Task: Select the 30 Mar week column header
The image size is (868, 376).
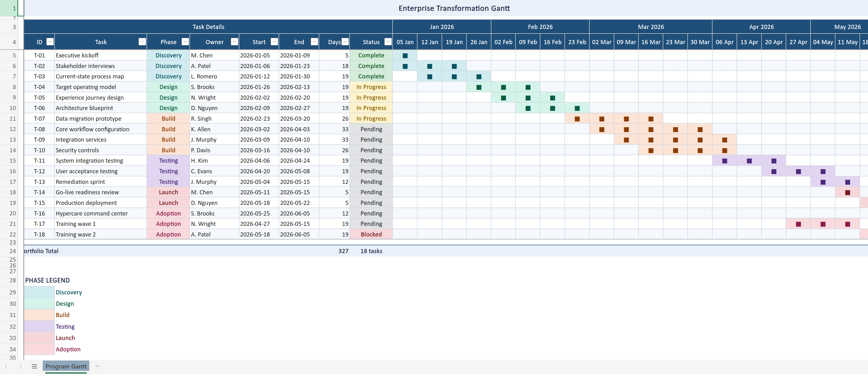Action: 700,42
